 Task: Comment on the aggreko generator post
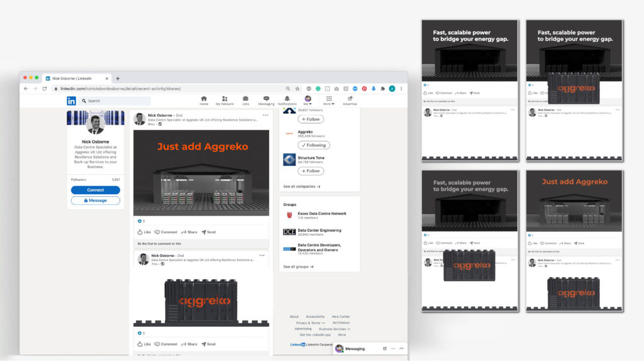click(x=166, y=344)
